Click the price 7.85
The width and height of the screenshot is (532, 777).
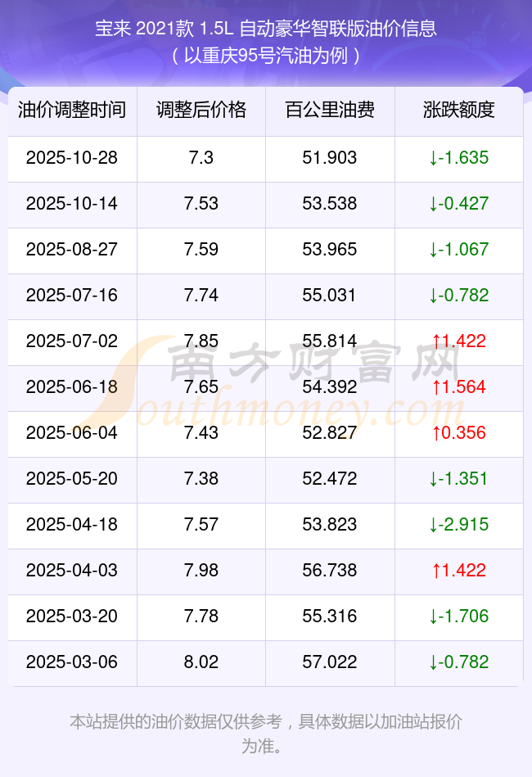(201, 341)
